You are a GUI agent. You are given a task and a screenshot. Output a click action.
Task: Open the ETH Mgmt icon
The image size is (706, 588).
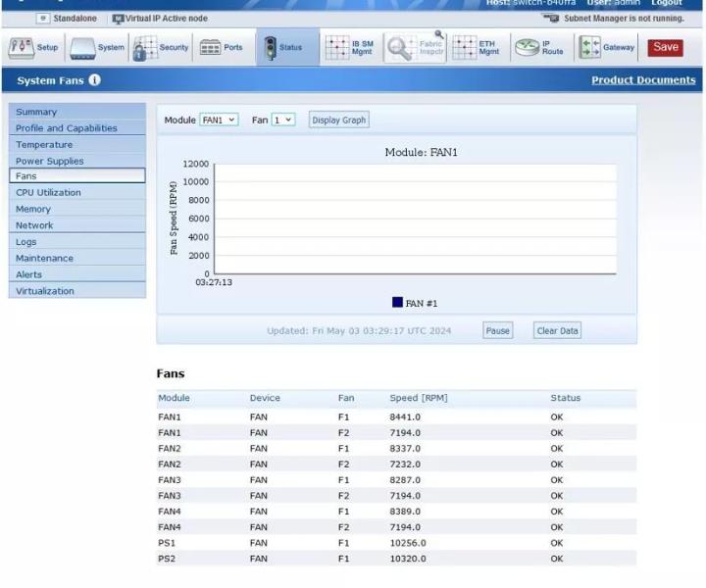click(x=464, y=48)
